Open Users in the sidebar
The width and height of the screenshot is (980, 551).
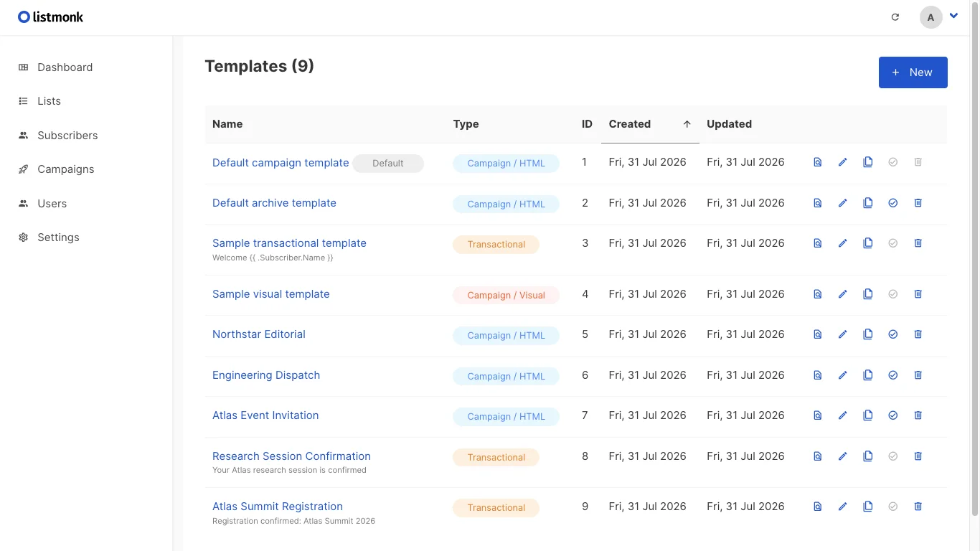(52, 204)
